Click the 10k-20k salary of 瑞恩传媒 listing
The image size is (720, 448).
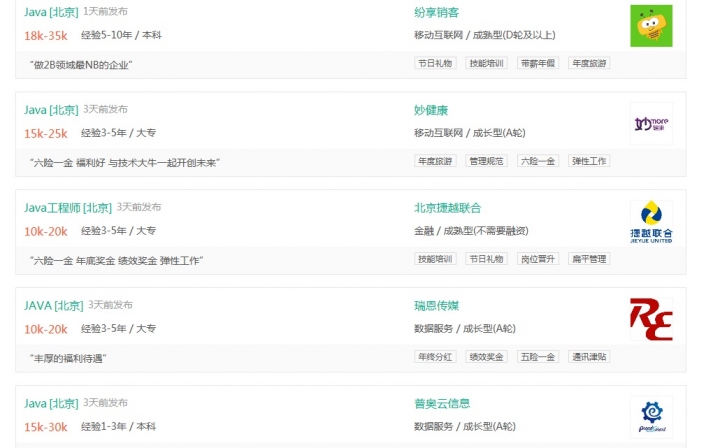(x=46, y=329)
